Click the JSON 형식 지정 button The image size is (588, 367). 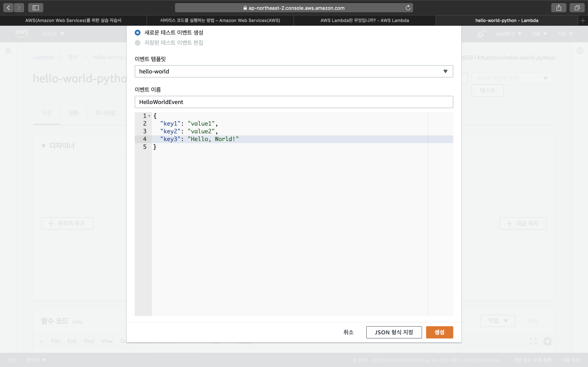pyautogui.click(x=394, y=332)
